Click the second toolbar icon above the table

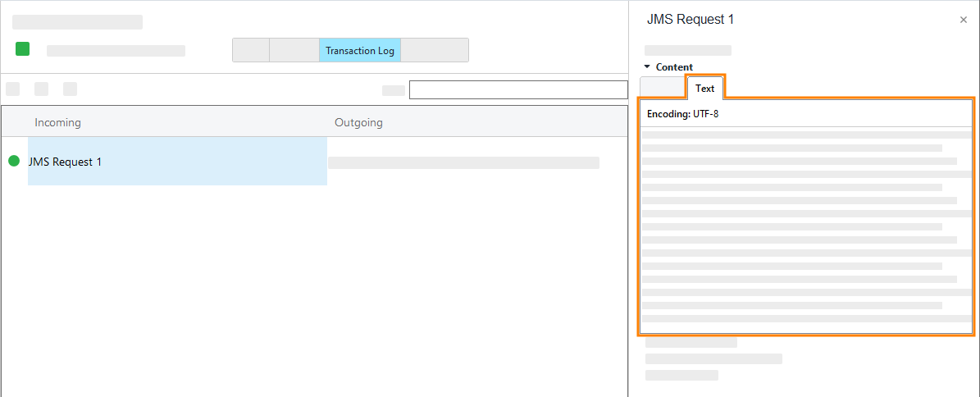(x=42, y=89)
